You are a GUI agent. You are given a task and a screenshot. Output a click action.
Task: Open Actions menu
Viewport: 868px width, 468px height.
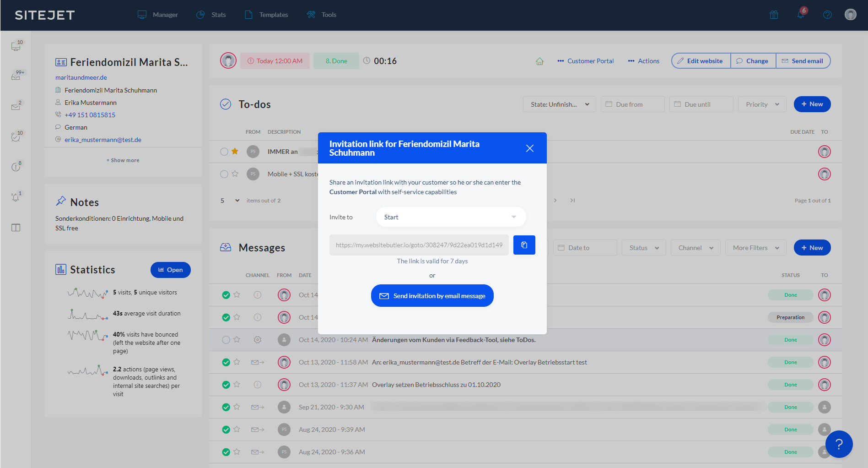click(643, 61)
